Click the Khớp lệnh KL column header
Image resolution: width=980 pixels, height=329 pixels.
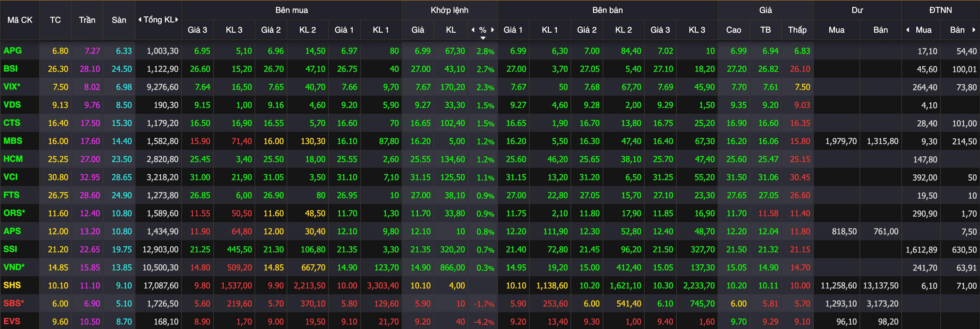click(x=451, y=30)
